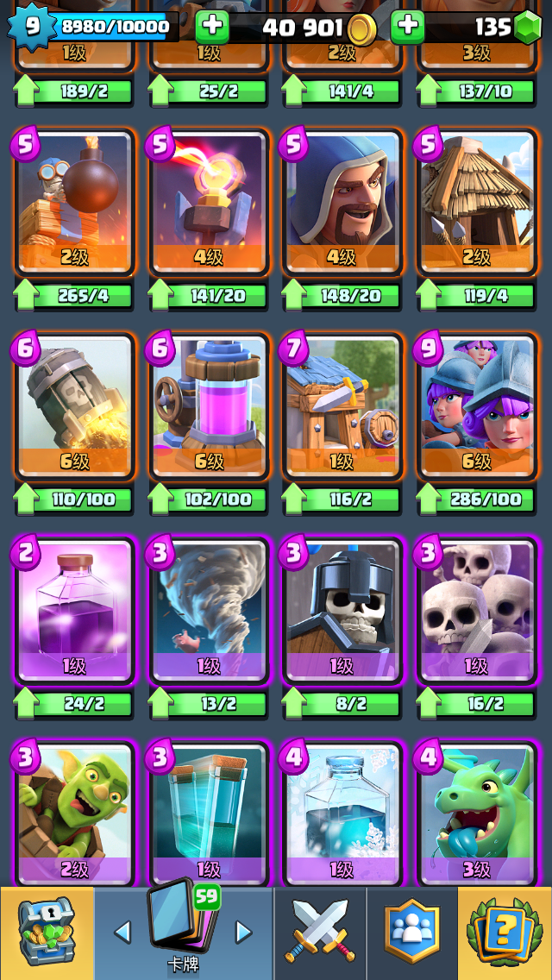552x980 pixels.
Task: Select the Tornado card
Action: pyautogui.click(x=208, y=612)
